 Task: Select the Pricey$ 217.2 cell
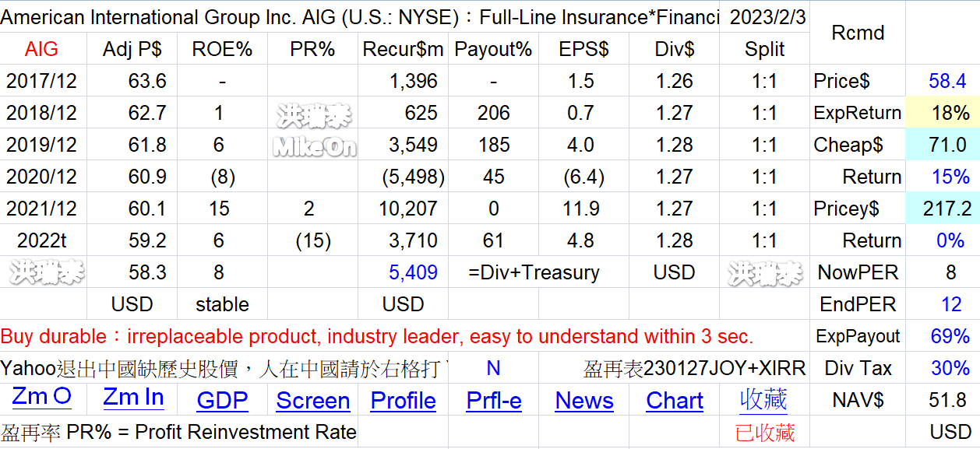pyautogui.click(x=942, y=209)
